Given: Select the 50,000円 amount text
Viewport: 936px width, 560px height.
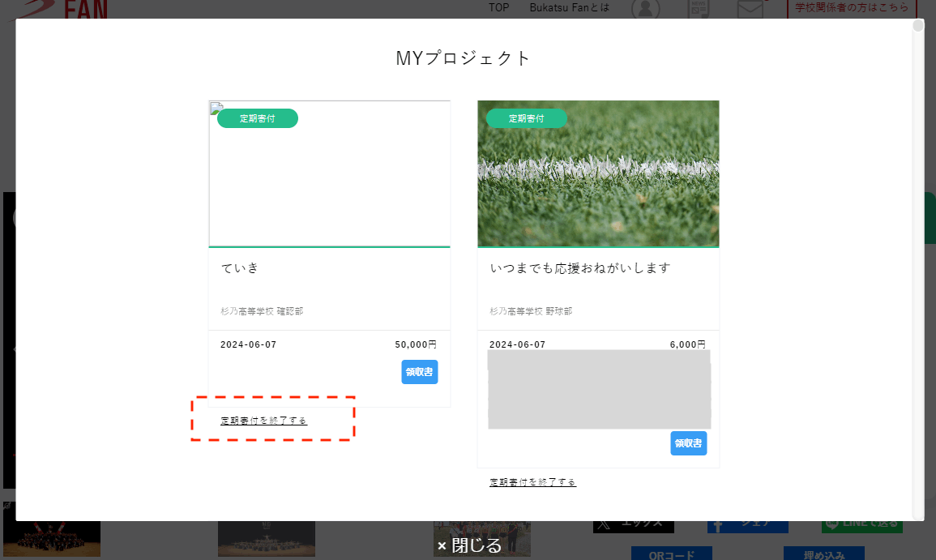Looking at the screenshot, I should (x=416, y=344).
